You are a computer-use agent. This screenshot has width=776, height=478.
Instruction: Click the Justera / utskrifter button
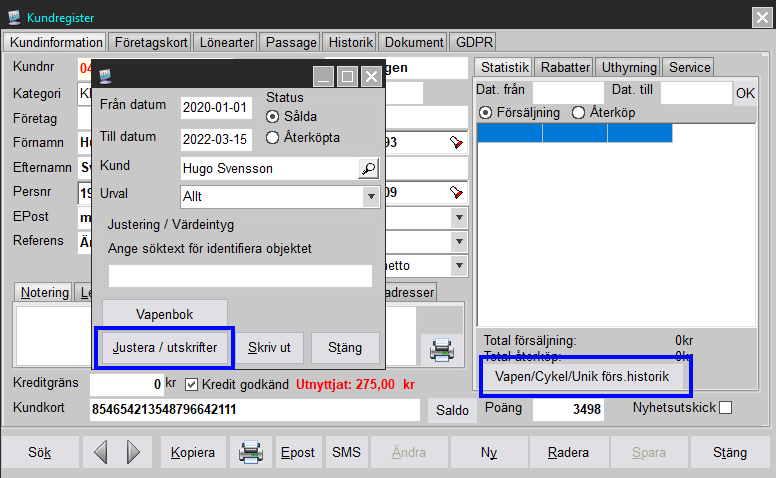(164, 348)
